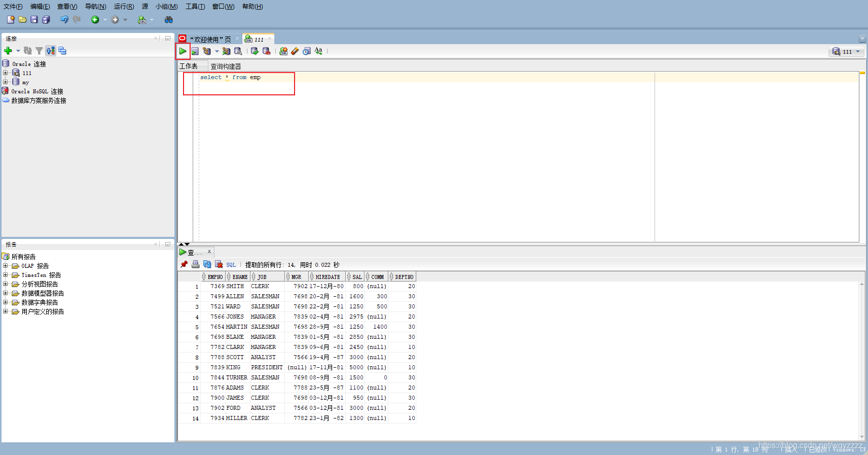Sort by the ENAME column header
The image size is (868, 455).
click(x=237, y=277)
